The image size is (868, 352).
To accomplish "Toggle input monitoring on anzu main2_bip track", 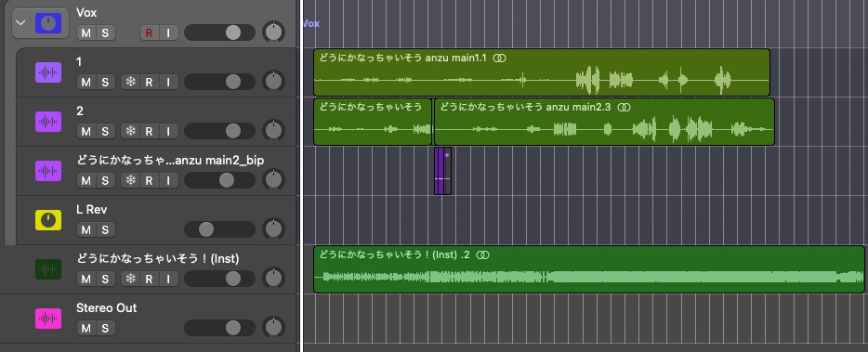I will 168,180.
